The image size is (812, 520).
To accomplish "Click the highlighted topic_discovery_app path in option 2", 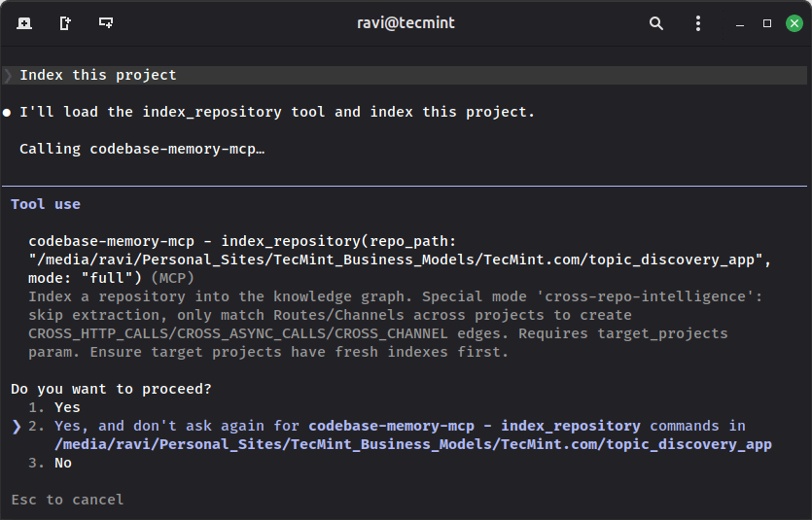I will click(x=412, y=444).
